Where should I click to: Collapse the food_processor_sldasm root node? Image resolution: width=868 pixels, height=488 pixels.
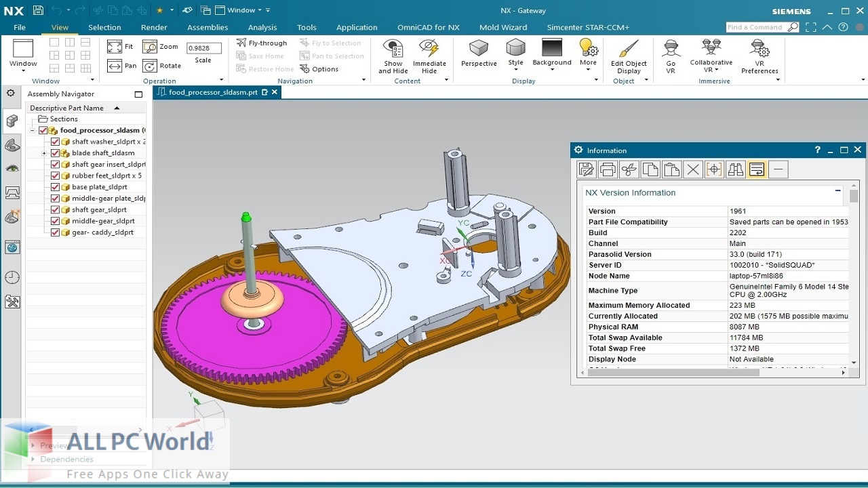point(33,130)
